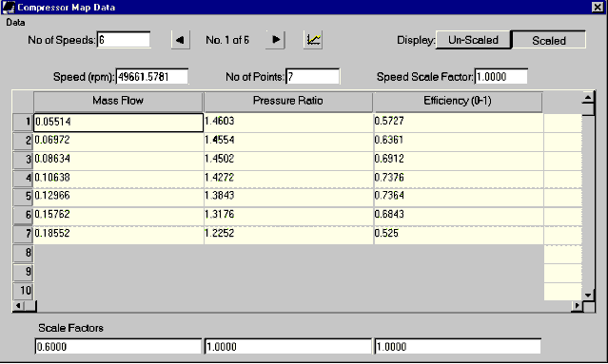Open the Data menu

click(15, 23)
